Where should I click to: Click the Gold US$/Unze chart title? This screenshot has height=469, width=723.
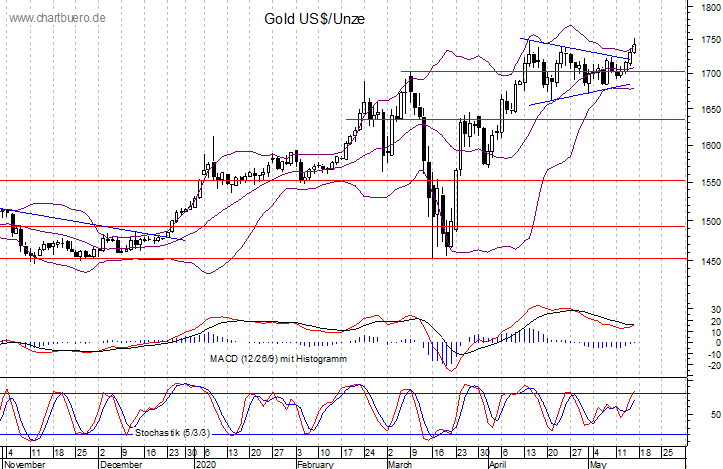click(314, 19)
